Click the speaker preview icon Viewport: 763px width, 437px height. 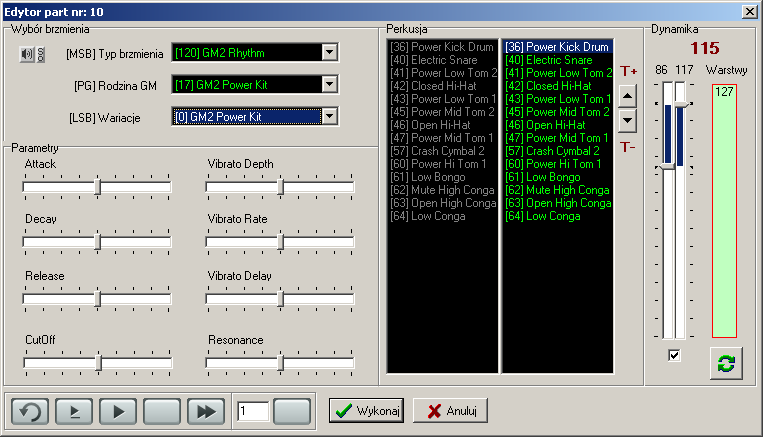[x=27, y=54]
